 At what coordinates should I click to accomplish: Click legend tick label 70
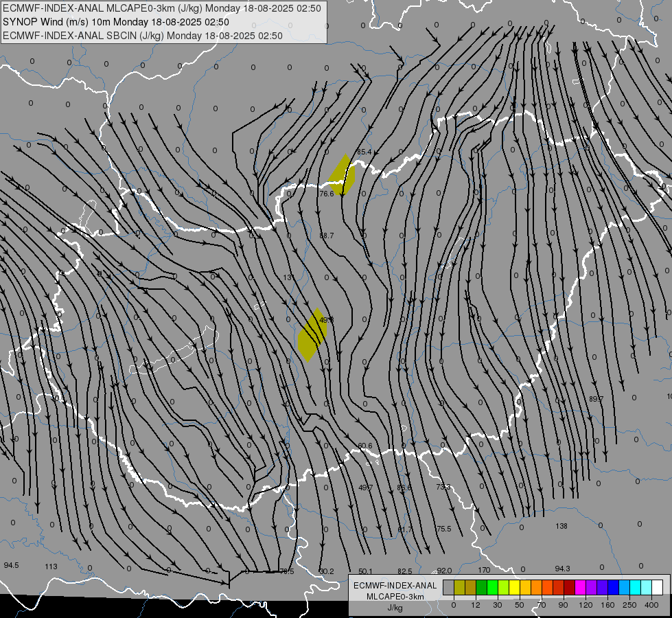tap(542, 605)
